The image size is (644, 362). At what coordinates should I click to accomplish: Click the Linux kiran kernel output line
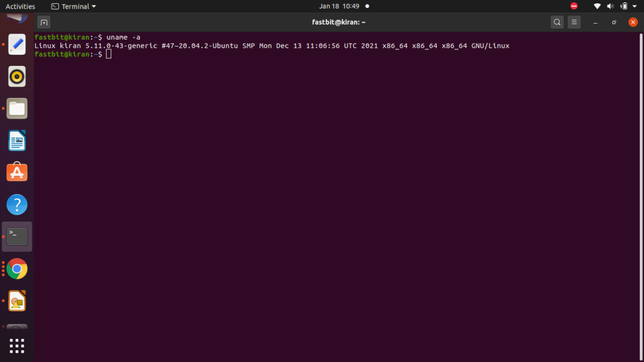point(272,46)
